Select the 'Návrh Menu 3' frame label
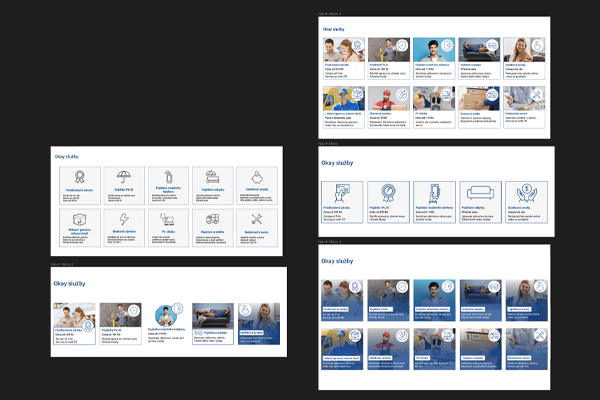Image resolution: width=600 pixels, height=400 pixels. click(x=330, y=242)
